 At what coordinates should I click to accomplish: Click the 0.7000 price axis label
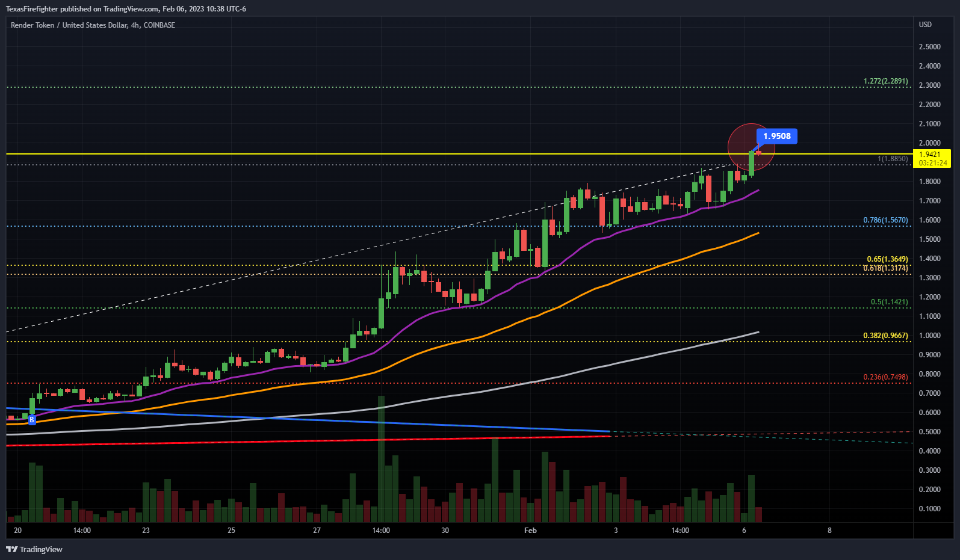click(930, 393)
